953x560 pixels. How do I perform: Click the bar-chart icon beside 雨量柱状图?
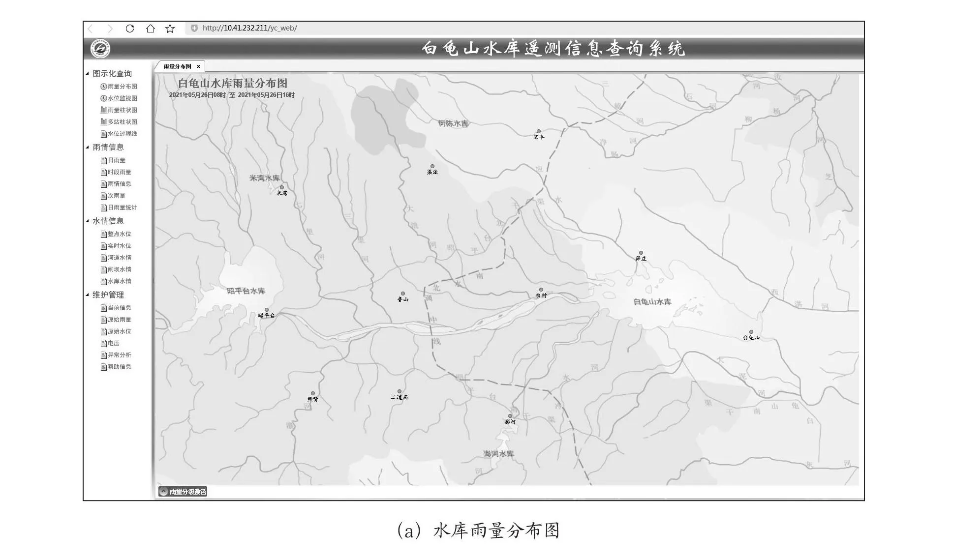pyautogui.click(x=104, y=110)
